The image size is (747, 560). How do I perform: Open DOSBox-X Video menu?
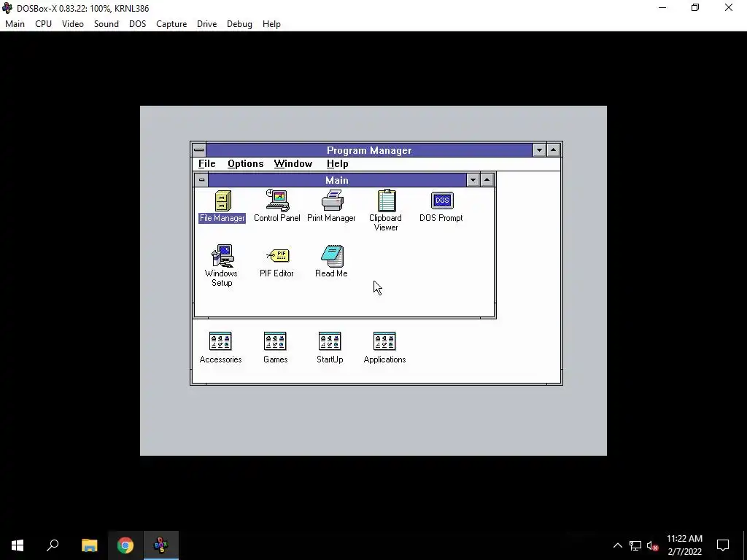73,24
